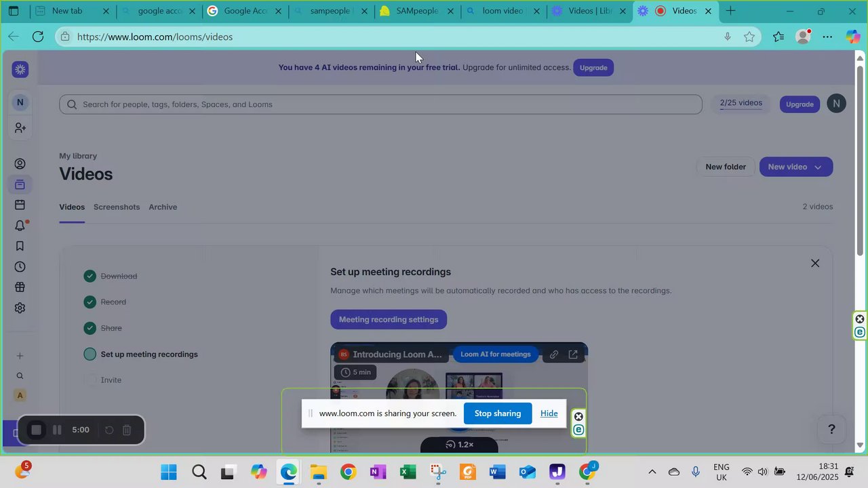Delete the recording with the trash icon

point(127,430)
